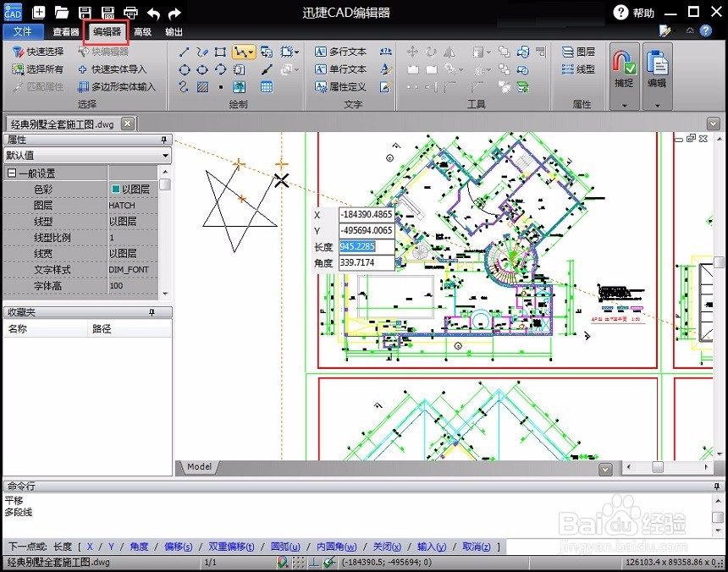Click the Save icon
The image size is (728, 572).
click(x=85, y=13)
